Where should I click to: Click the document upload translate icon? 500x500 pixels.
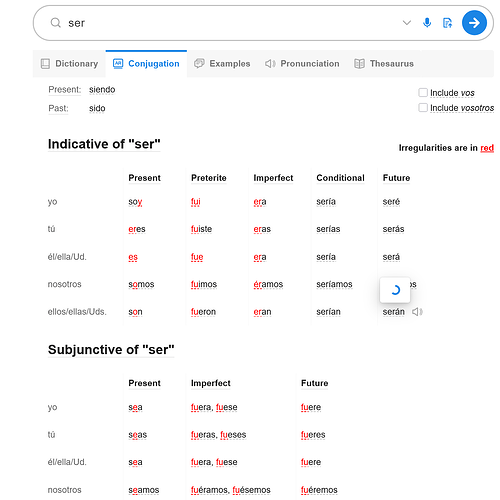[x=447, y=23]
